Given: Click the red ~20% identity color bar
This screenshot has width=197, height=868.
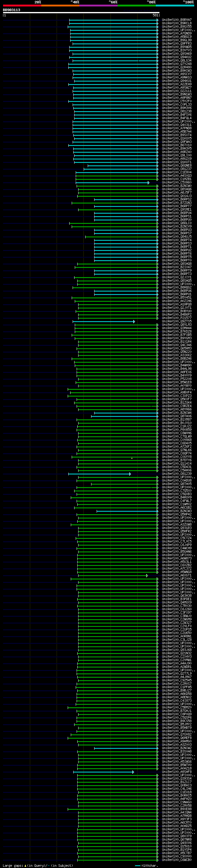Looking at the screenshot, I should click(22, 6).
